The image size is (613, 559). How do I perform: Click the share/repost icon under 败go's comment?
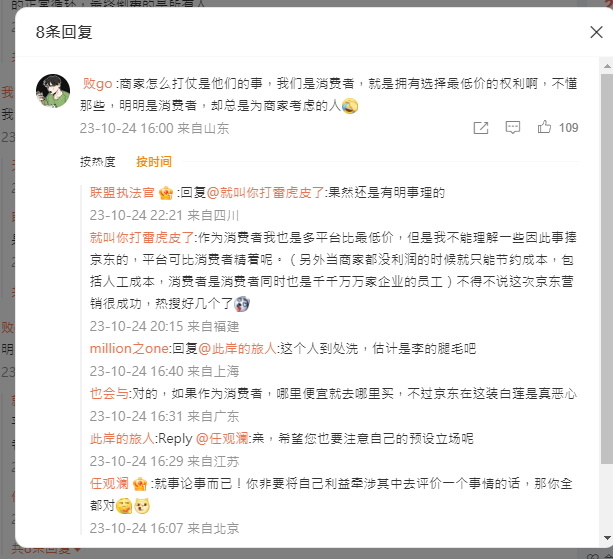(480, 128)
